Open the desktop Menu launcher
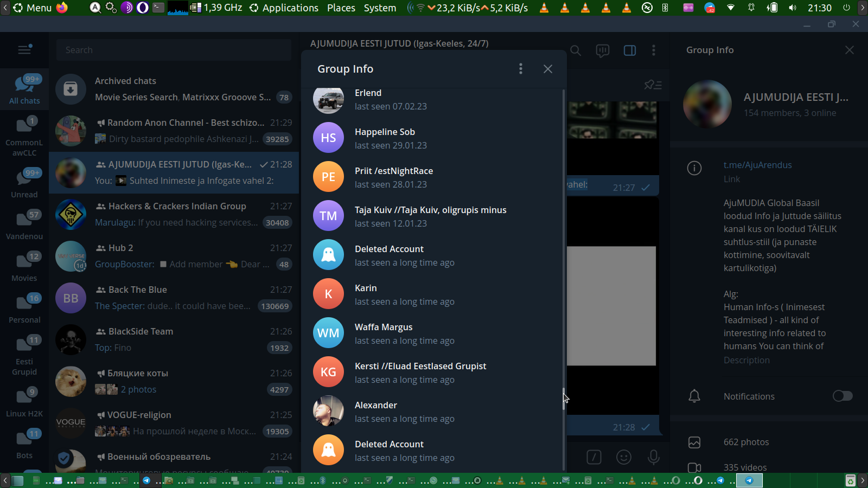868x488 pixels. pos(33,8)
